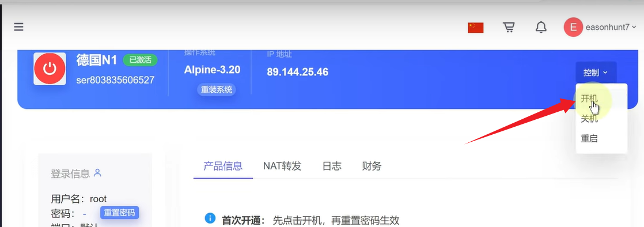Switch to the 日志 tab

[x=332, y=166]
